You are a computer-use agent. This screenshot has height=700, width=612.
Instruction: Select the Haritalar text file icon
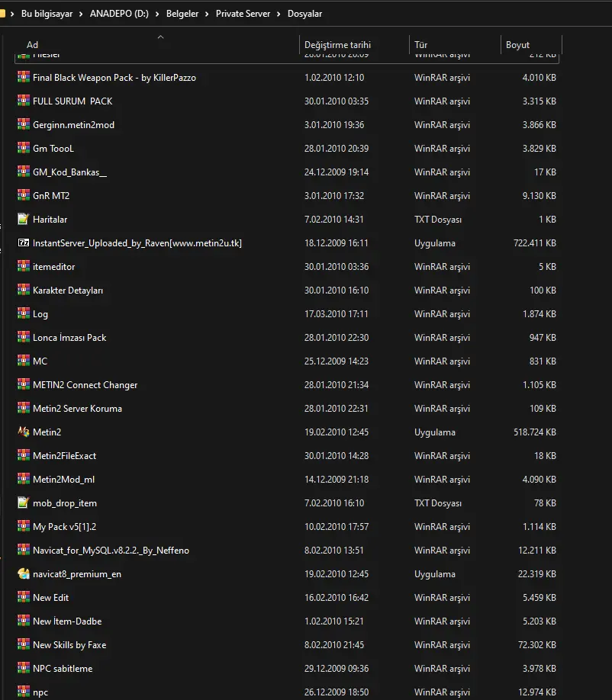(x=24, y=219)
